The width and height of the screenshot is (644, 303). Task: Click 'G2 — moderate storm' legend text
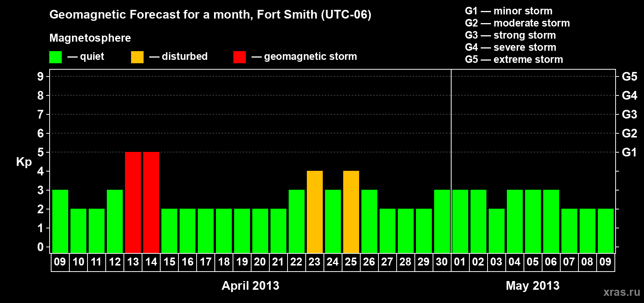coord(517,23)
